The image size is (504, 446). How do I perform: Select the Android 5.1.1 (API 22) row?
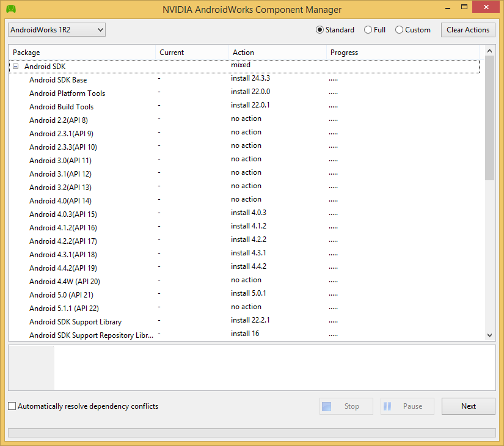coord(244,309)
